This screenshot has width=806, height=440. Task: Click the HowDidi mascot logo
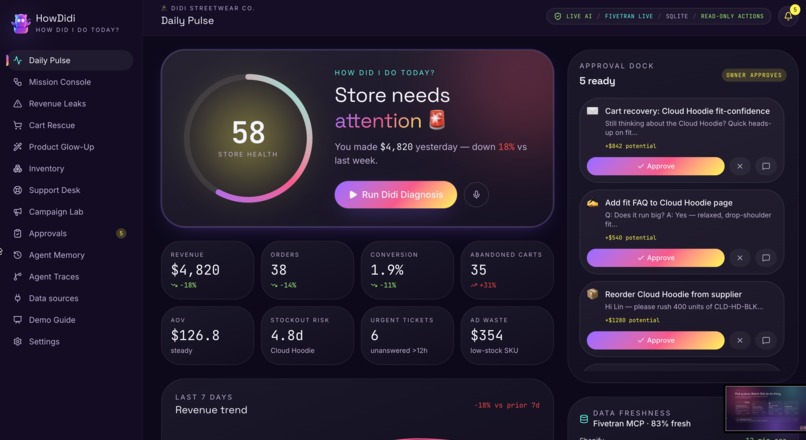click(21, 23)
